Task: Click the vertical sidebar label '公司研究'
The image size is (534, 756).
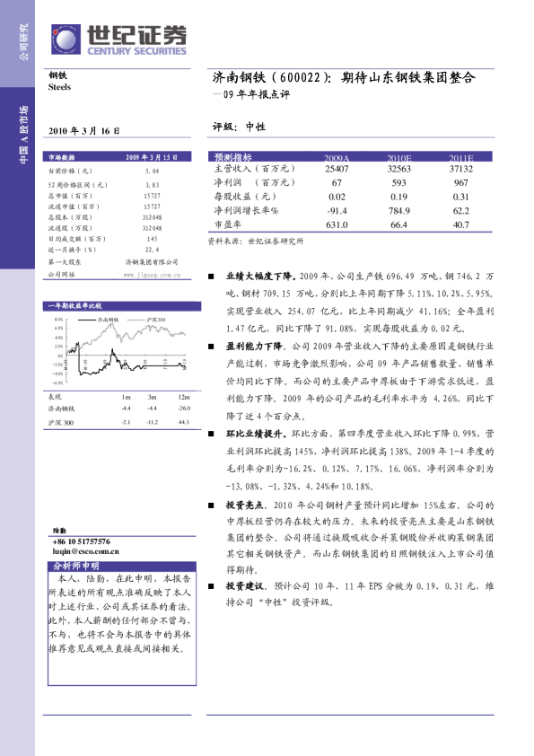Action: [x=23, y=42]
